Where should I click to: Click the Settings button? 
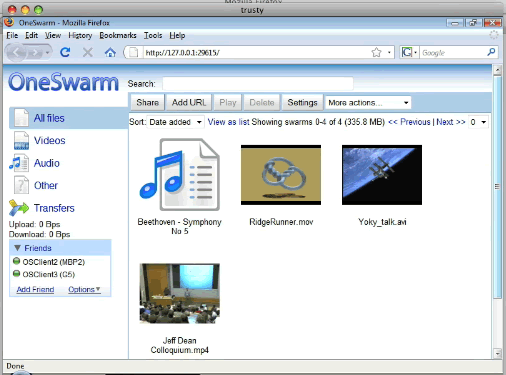click(x=302, y=102)
